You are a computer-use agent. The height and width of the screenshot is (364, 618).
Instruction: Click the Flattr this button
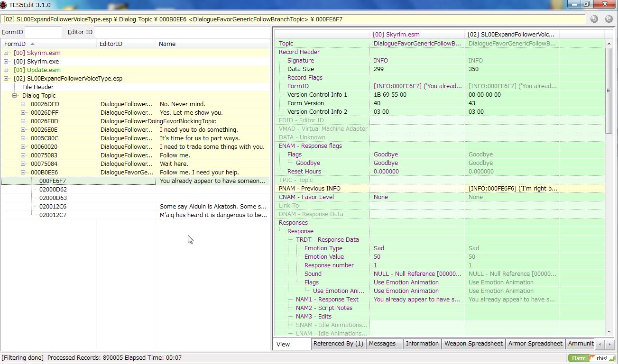[592, 358]
